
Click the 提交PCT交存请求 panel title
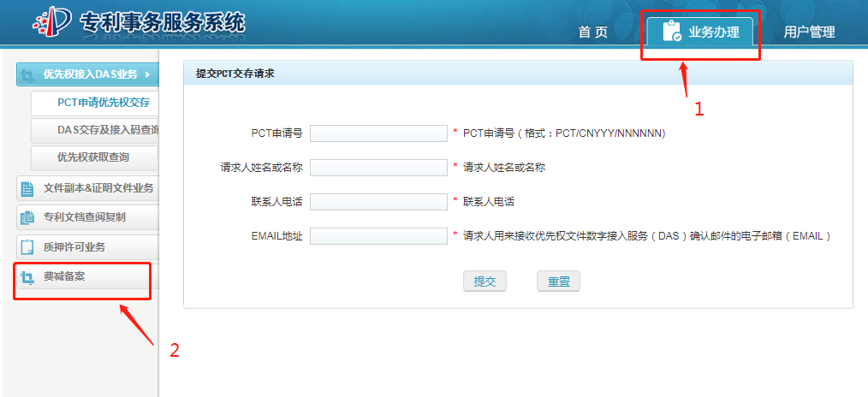click(235, 74)
